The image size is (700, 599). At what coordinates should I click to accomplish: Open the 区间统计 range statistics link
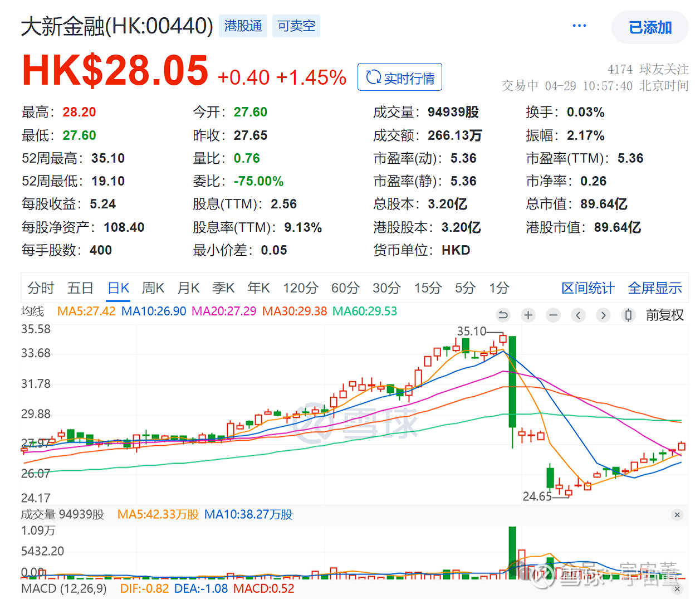588,288
